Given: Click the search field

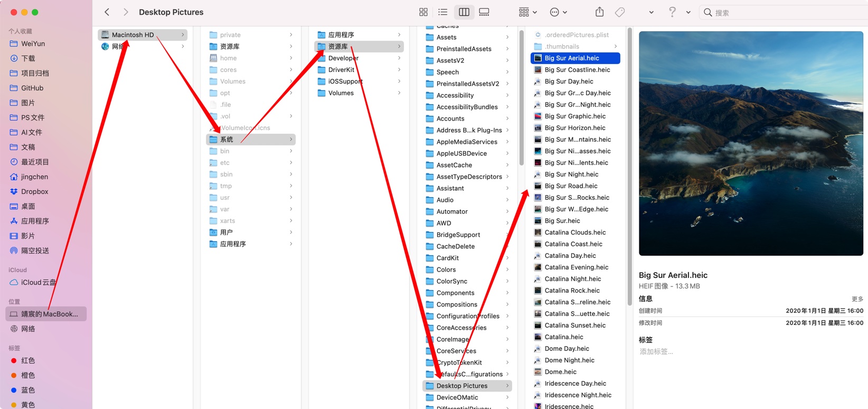Looking at the screenshot, I should point(785,12).
